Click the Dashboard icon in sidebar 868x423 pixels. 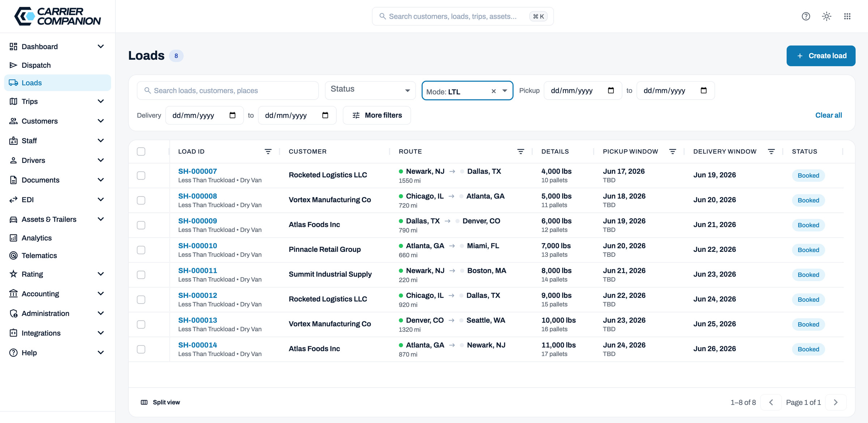13,46
